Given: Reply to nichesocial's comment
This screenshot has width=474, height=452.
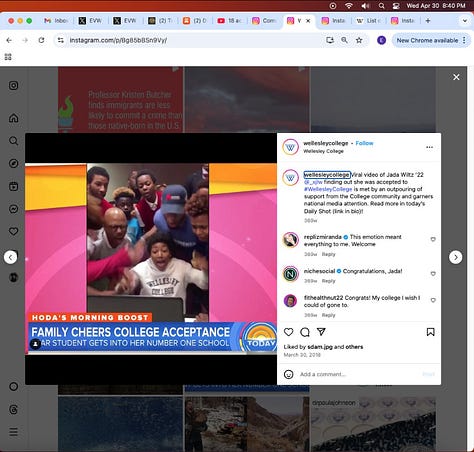Looking at the screenshot, I should pos(328,281).
